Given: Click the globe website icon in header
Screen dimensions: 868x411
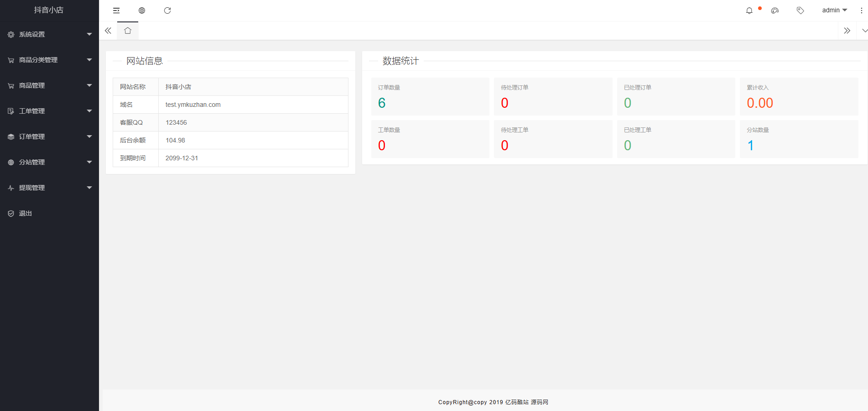Looking at the screenshot, I should point(142,11).
